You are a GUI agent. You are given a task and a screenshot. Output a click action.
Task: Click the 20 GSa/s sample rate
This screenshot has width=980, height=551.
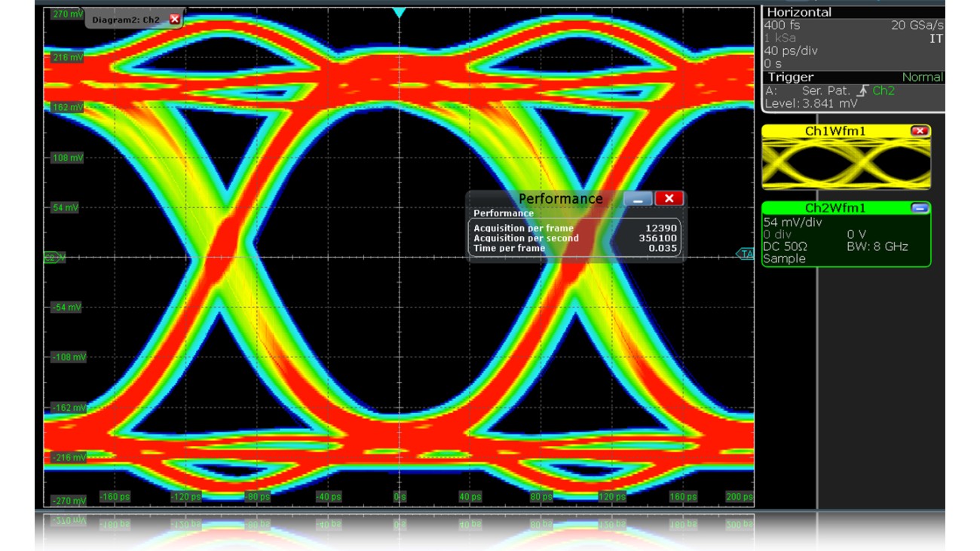click(x=917, y=25)
